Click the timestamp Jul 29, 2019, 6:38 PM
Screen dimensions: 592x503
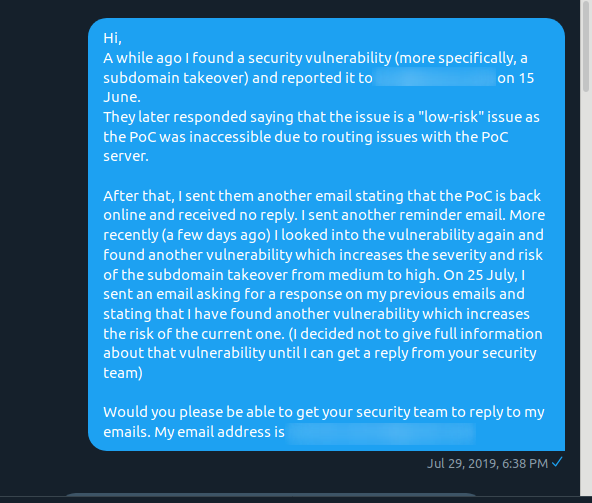point(487,463)
